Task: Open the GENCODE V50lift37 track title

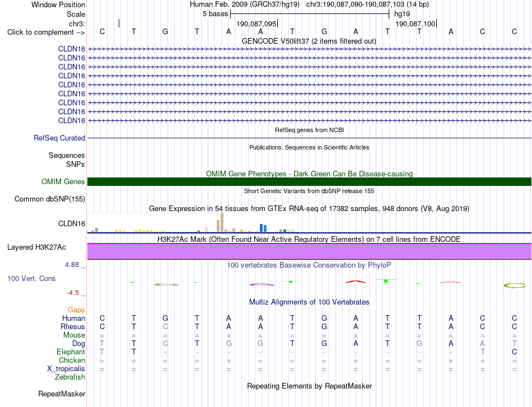Action: [x=309, y=41]
